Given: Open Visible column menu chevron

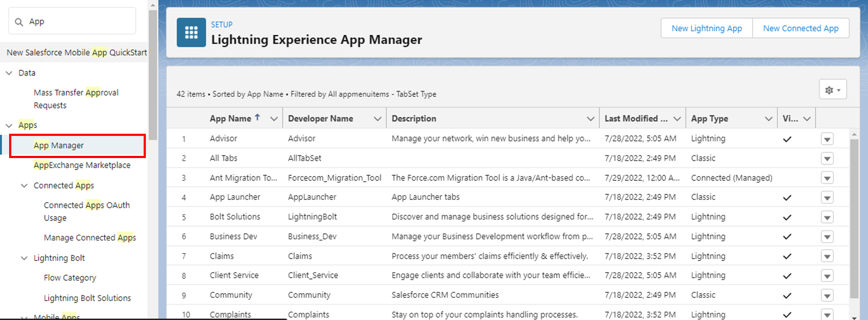Looking at the screenshot, I should click(807, 119).
